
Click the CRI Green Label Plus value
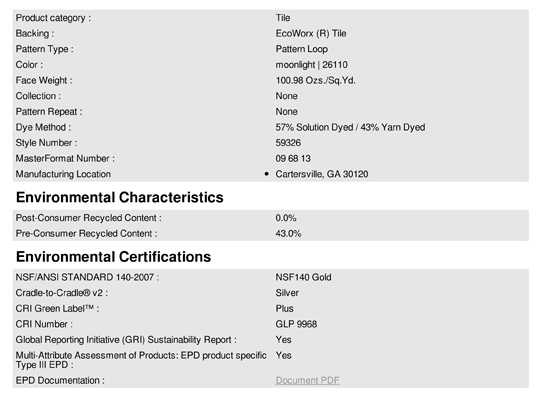[x=284, y=309]
